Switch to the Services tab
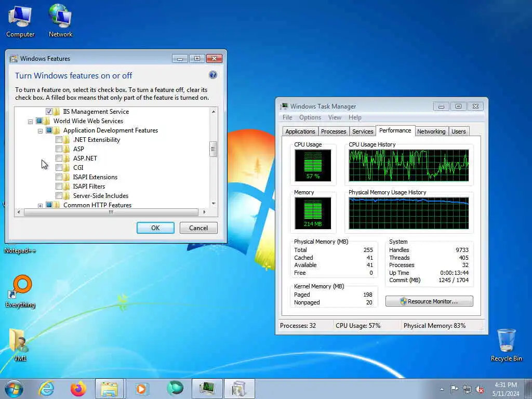Viewport: 532px width, 399px height. coord(362,131)
